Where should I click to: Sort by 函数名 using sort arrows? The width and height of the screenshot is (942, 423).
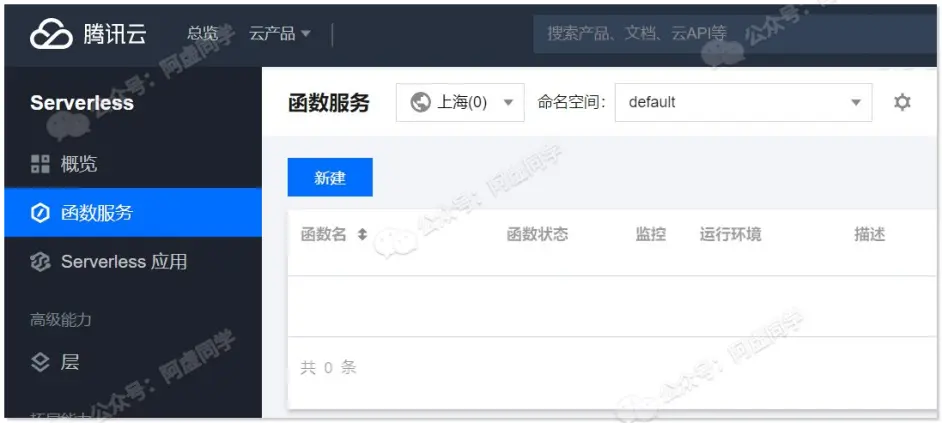coord(362,234)
